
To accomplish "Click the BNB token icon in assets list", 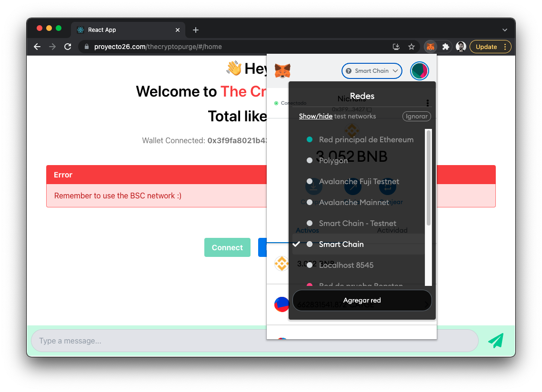I will (281, 264).
